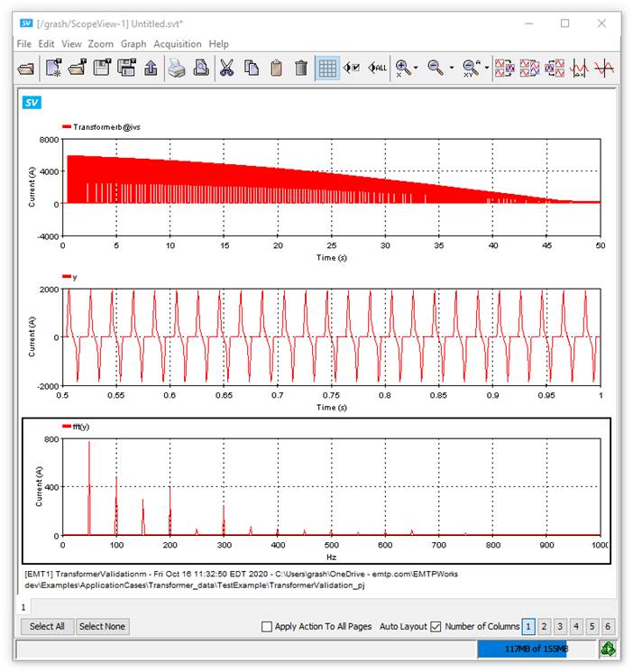Click the open folder toolbar icon
The width and height of the screenshot is (633, 672).
click(26, 68)
